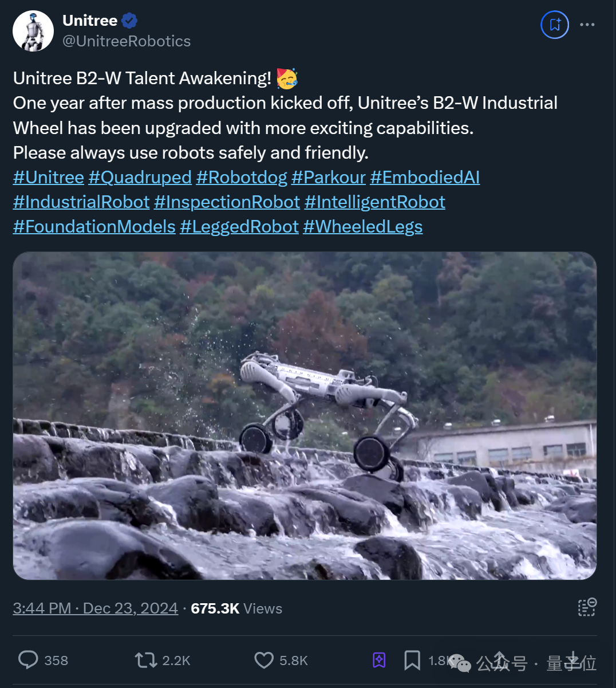Follow the #EmbodiedAI hashtag link
Viewport: 616px width, 688px height.
click(x=425, y=177)
